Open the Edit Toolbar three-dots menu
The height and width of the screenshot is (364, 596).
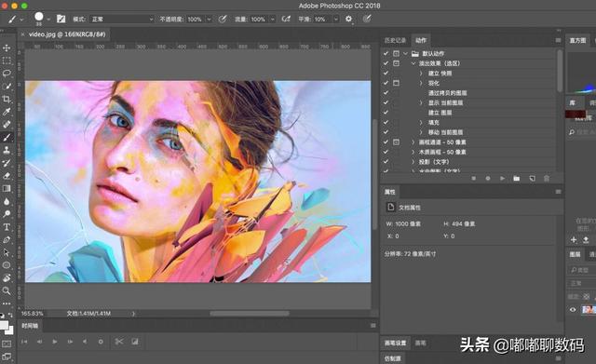[x=7, y=303]
